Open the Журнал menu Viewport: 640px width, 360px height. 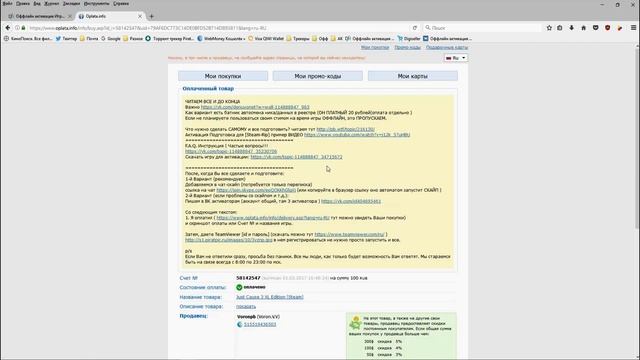[x=51, y=4]
